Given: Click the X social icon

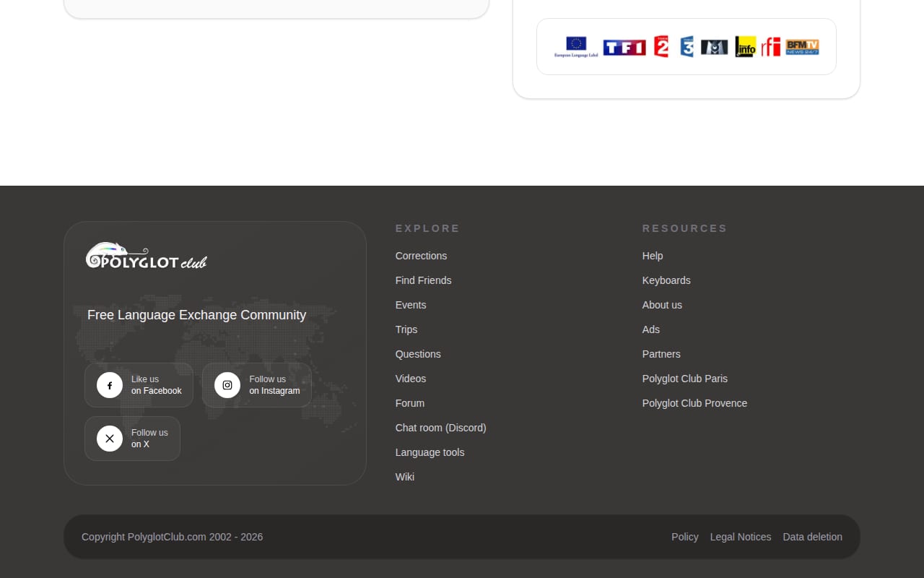Looking at the screenshot, I should point(110,439).
